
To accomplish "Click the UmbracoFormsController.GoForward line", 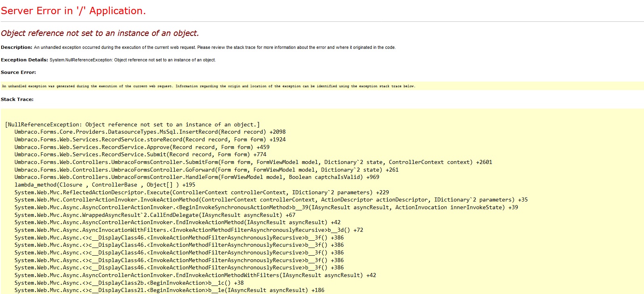I will tap(207, 170).
